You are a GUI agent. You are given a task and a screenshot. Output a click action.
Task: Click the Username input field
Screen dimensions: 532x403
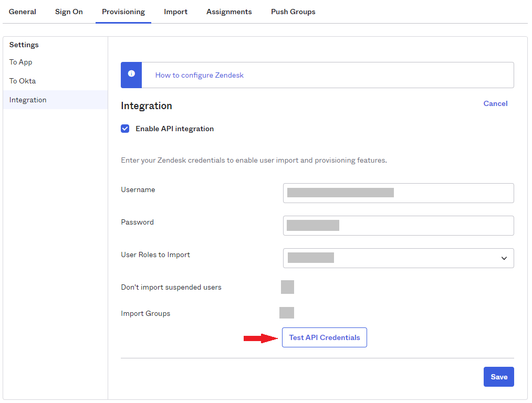tap(398, 193)
